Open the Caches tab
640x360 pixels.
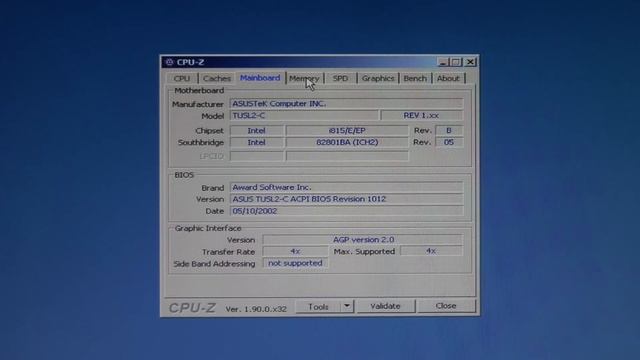pos(217,78)
